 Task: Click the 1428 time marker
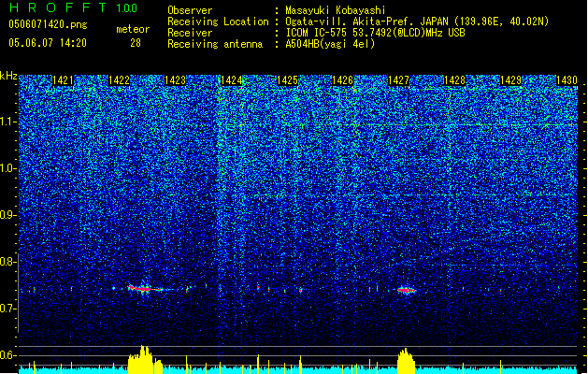coord(454,80)
